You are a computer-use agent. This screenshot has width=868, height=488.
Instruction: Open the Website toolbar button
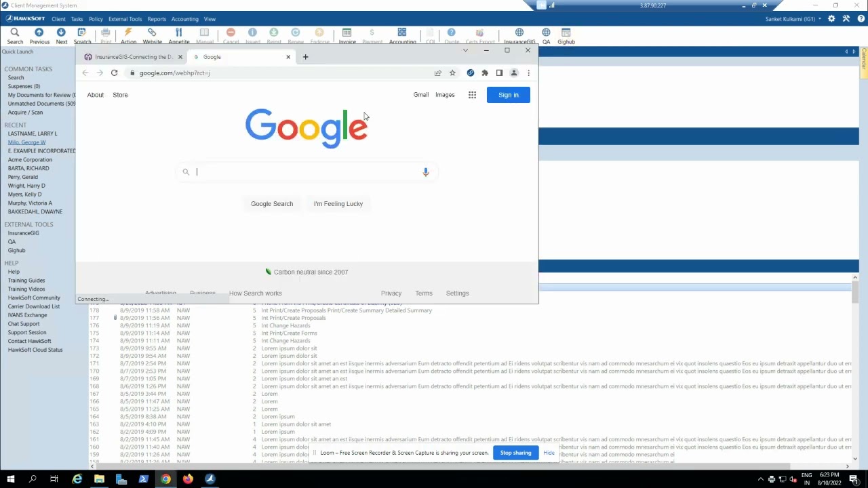coord(152,36)
